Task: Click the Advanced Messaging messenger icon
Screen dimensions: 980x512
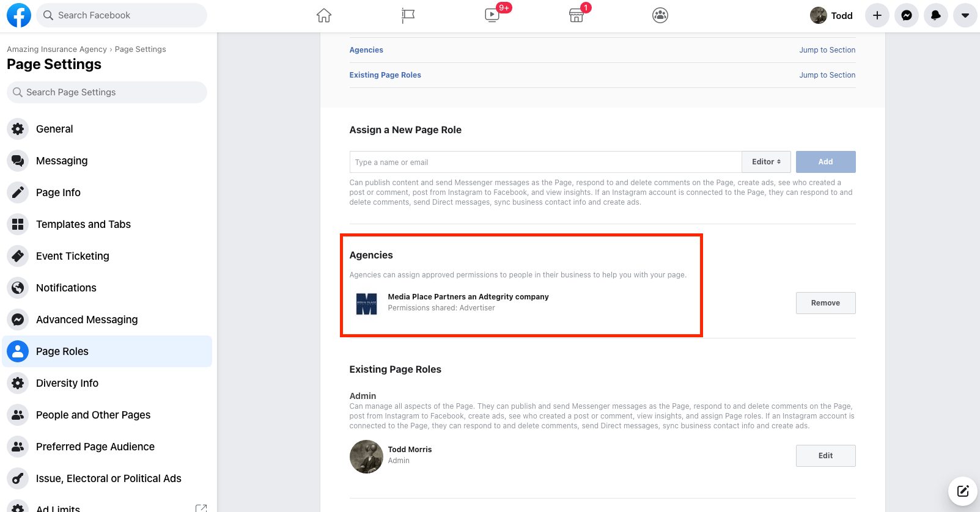Action: tap(18, 320)
